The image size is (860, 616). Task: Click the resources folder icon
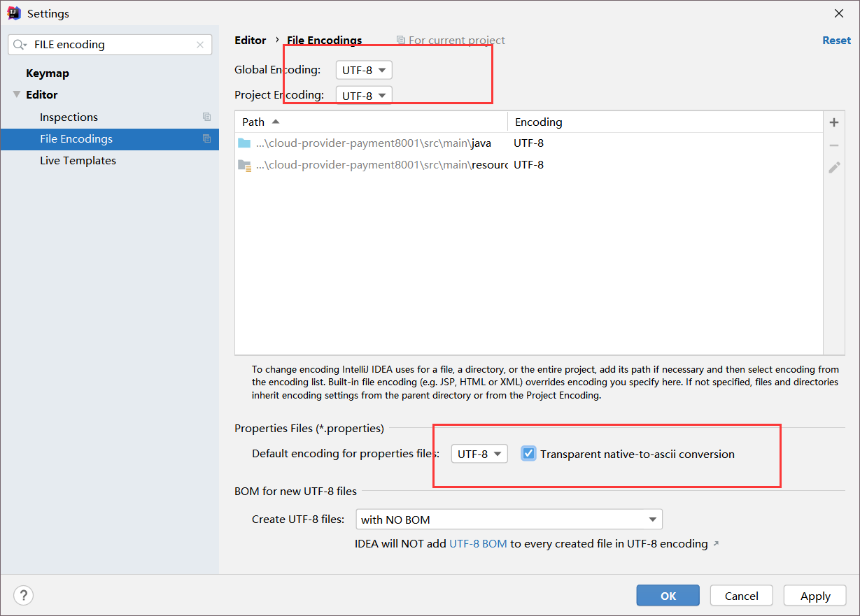coord(244,165)
